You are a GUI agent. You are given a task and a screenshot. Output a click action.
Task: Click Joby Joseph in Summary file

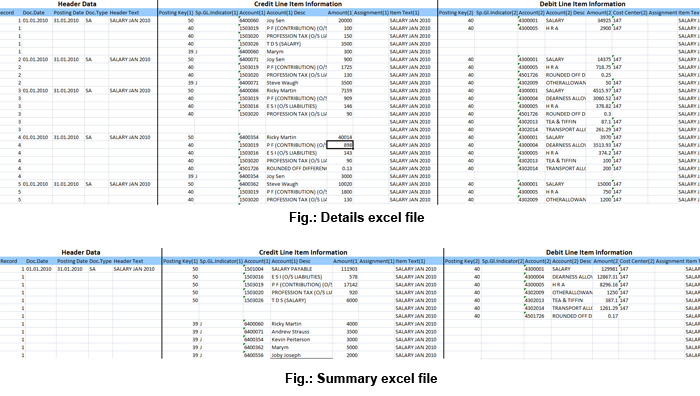(x=286, y=355)
